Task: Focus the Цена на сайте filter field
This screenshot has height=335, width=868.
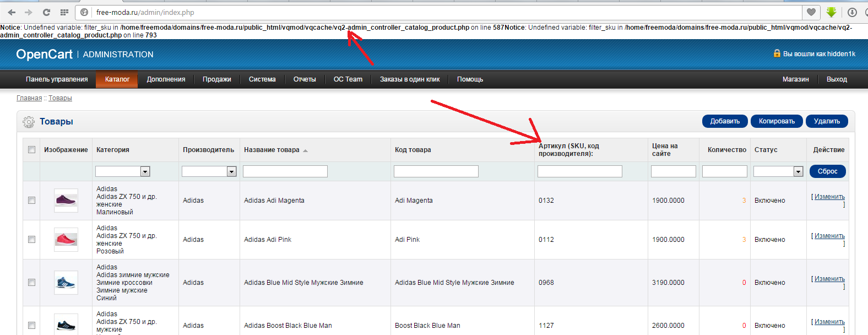Action: point(674,171)
